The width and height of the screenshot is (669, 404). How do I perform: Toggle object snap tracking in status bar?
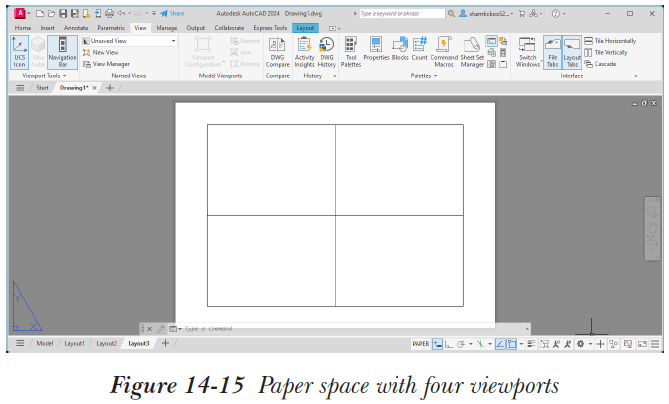pos(500,344)
